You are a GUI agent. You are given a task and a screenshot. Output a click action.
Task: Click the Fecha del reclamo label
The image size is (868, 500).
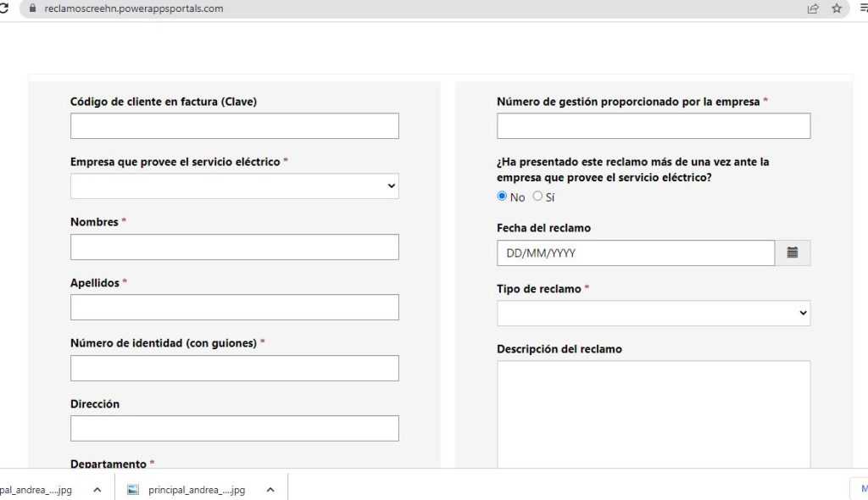tap(543, 228)
